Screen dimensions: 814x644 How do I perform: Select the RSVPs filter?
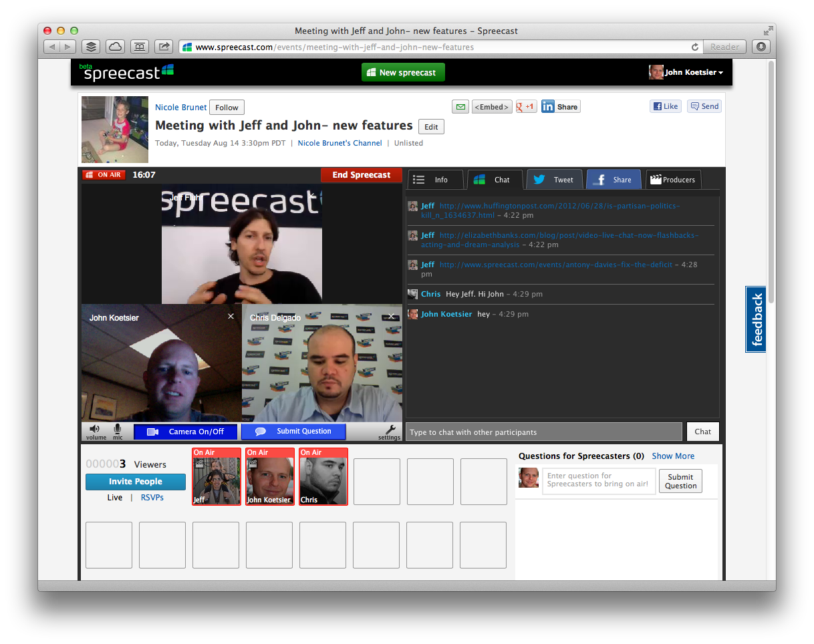[x=152, y=498]
